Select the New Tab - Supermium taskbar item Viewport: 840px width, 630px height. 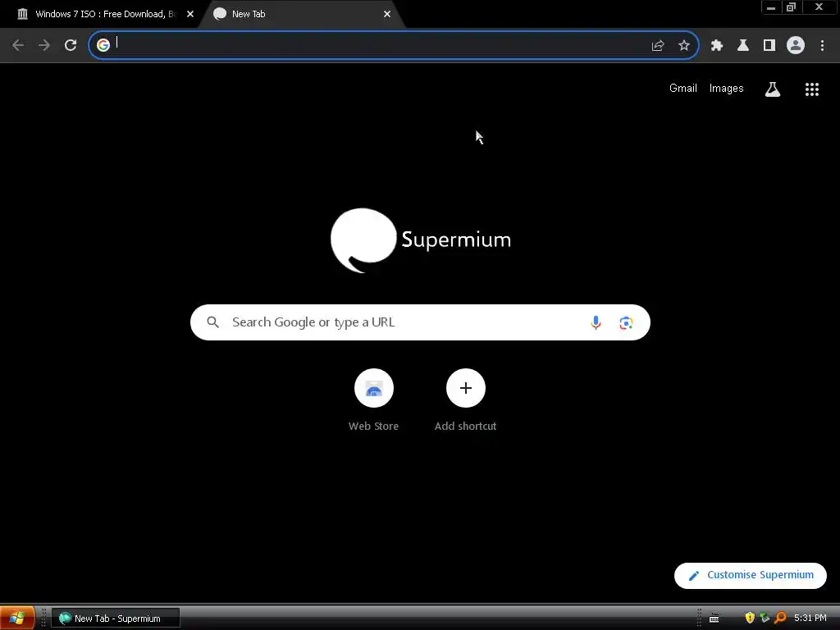(x=116, y=619)
